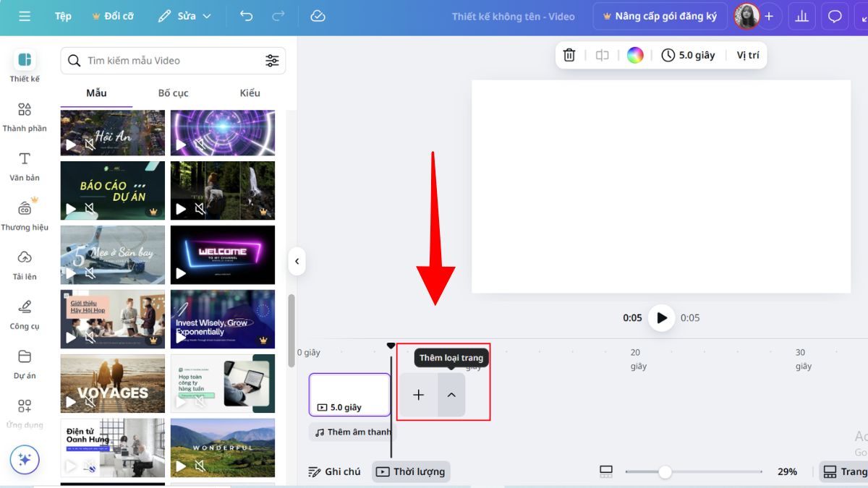The height and width of the screenshot is (488, 868).
Task: Select the Thiết kế sidebar tab
Action: pos(25,67)
